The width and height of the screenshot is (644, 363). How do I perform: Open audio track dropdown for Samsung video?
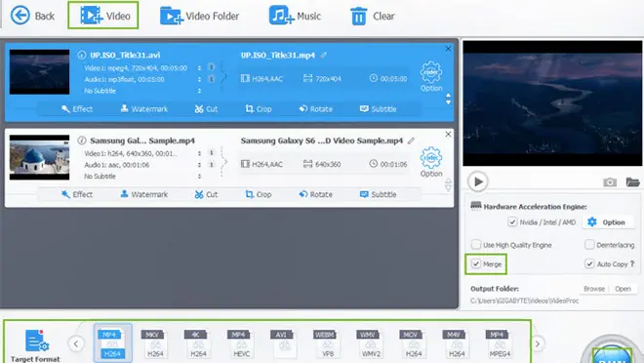click(200, 165)
